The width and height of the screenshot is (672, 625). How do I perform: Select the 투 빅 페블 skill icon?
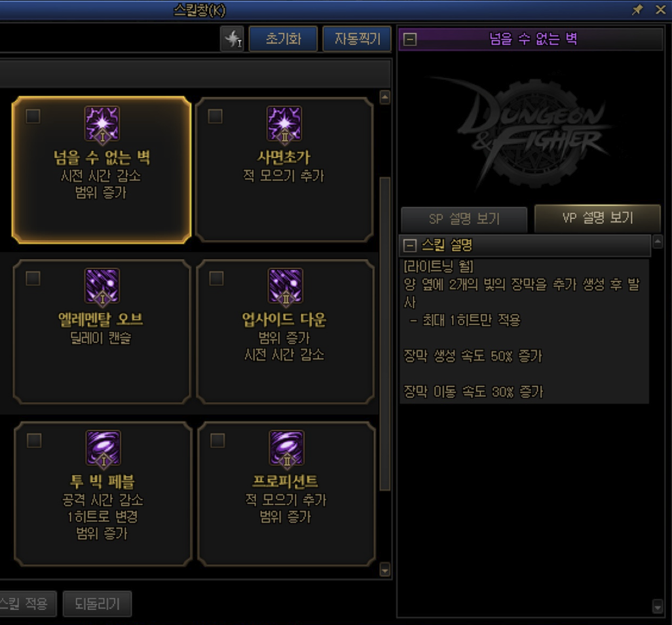[103, 448]
